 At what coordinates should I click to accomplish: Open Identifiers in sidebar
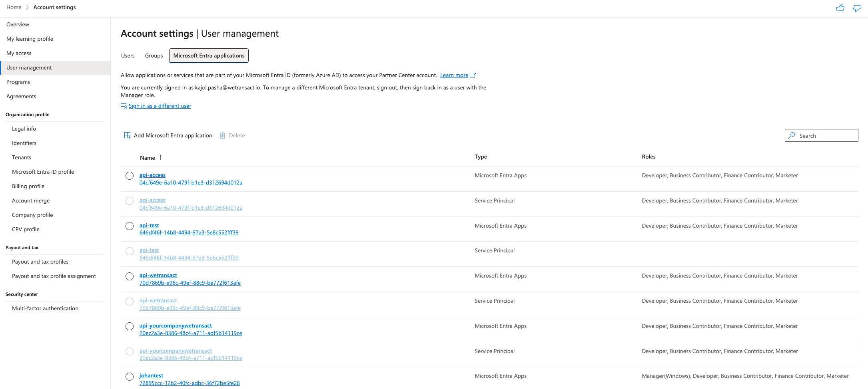click(x=24, y=143)
